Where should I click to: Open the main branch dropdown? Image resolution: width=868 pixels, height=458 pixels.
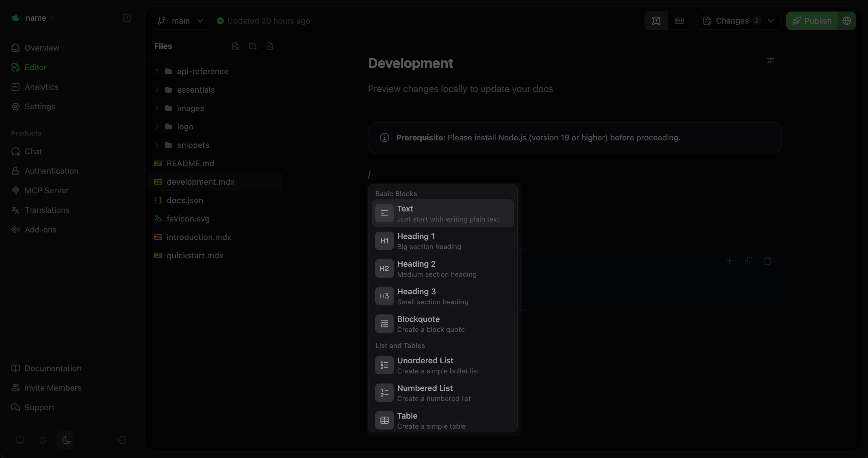181,20
